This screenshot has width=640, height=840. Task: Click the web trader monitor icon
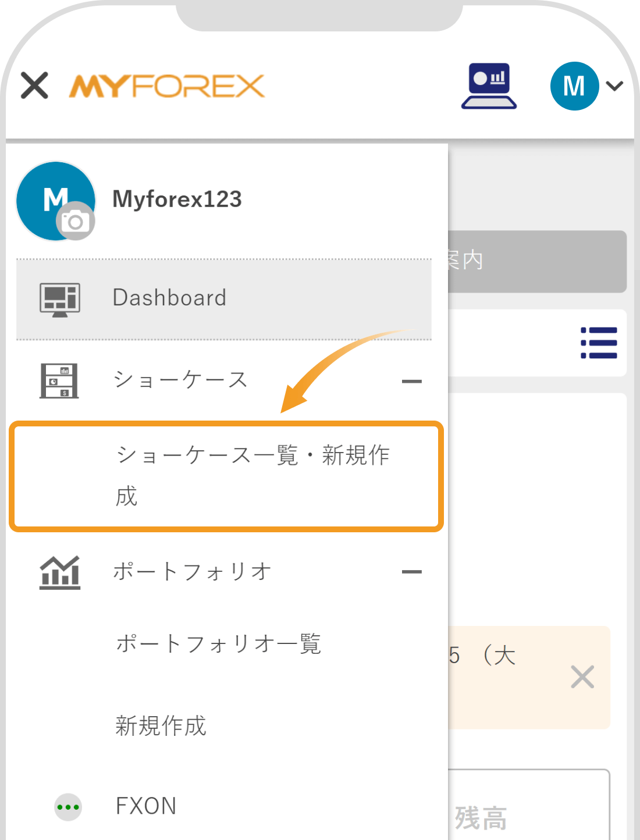click(489, 86)
